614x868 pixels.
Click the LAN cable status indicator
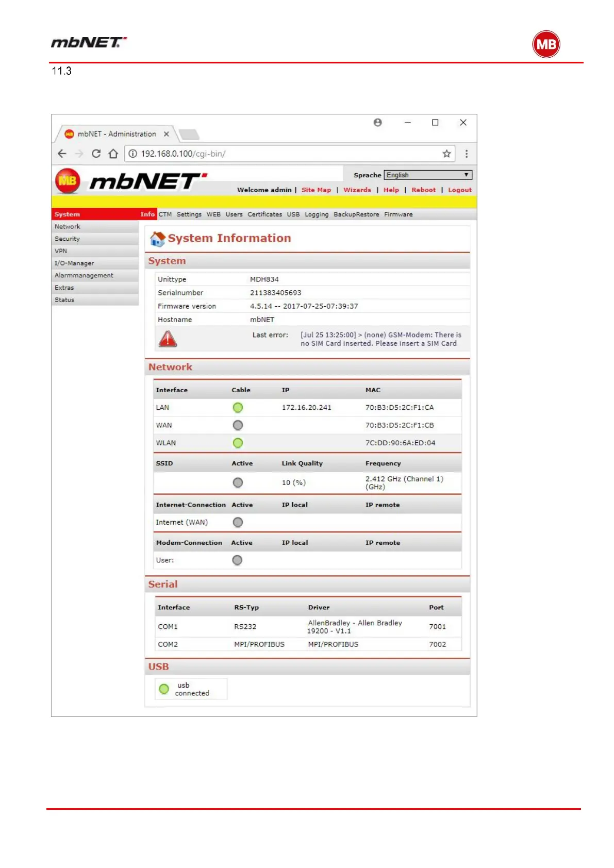(x=238, y=408)
